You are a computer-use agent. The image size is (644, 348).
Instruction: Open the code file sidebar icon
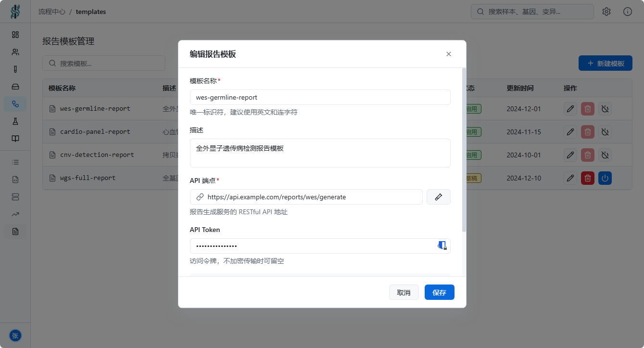pos(15,180)
